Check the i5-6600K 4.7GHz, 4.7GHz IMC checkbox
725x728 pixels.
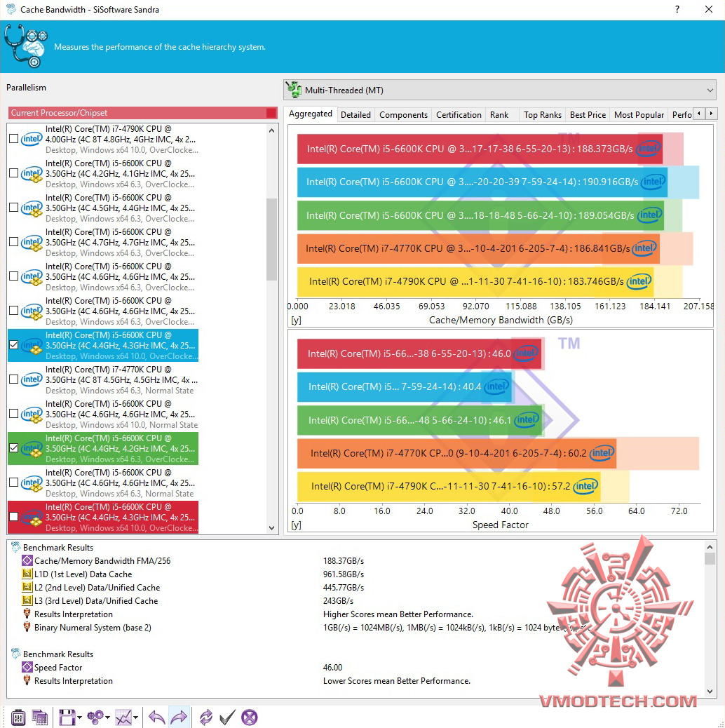click(x=14, y=242)
